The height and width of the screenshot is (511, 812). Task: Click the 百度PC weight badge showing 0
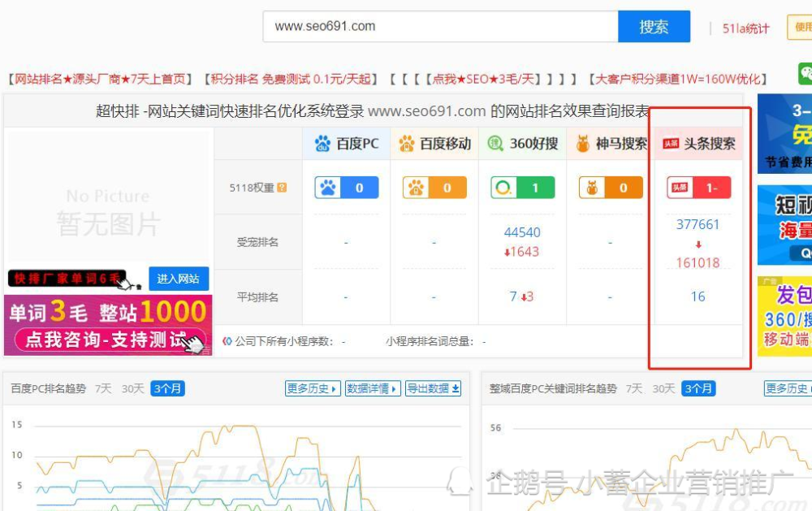pos(347,188)
